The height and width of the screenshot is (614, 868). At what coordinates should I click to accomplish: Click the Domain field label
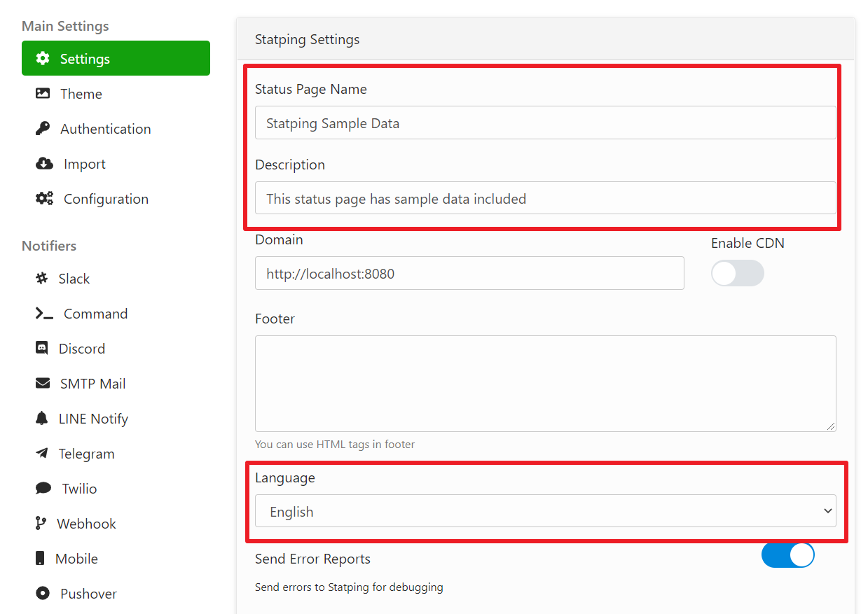[279, 239]
